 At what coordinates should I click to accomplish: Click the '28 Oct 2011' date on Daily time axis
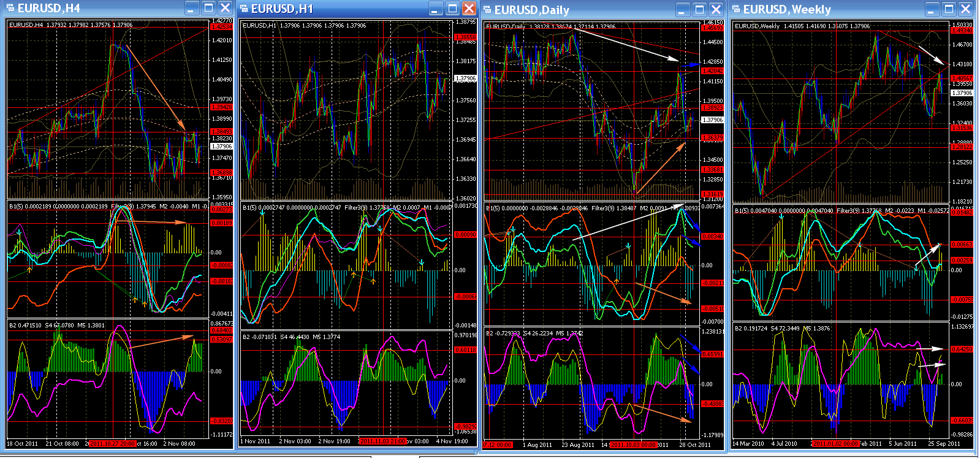click(x=695, y=445)
